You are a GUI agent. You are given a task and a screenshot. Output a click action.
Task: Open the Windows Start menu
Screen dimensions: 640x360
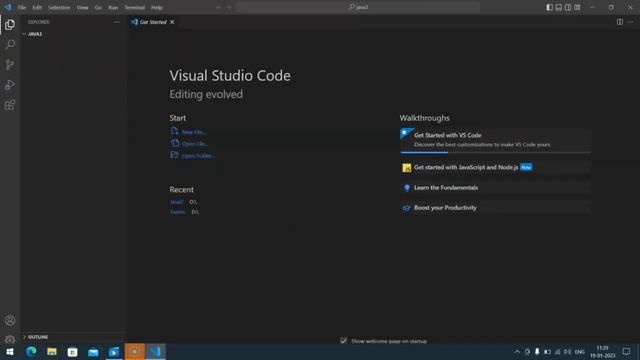[10, 351]
